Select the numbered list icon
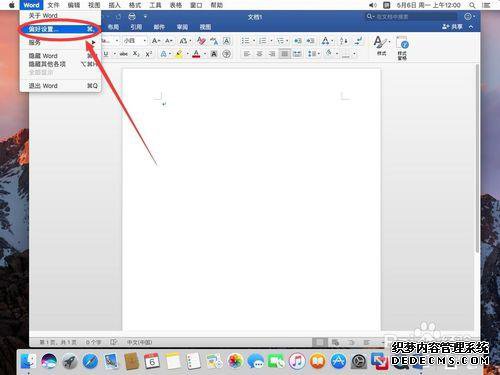Image resolution: width=500 pixels, height=375 pixels. point(263,41)
